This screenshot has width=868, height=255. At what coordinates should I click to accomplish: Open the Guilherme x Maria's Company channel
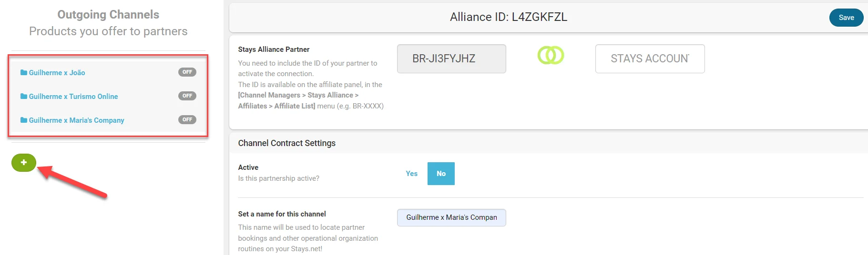76,120
